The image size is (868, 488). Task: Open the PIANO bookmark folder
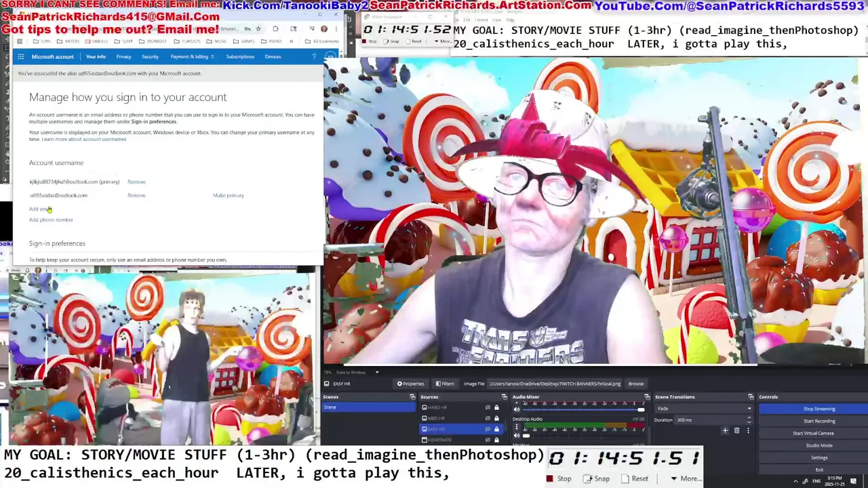pyautogui.click(x=271, y=41)
